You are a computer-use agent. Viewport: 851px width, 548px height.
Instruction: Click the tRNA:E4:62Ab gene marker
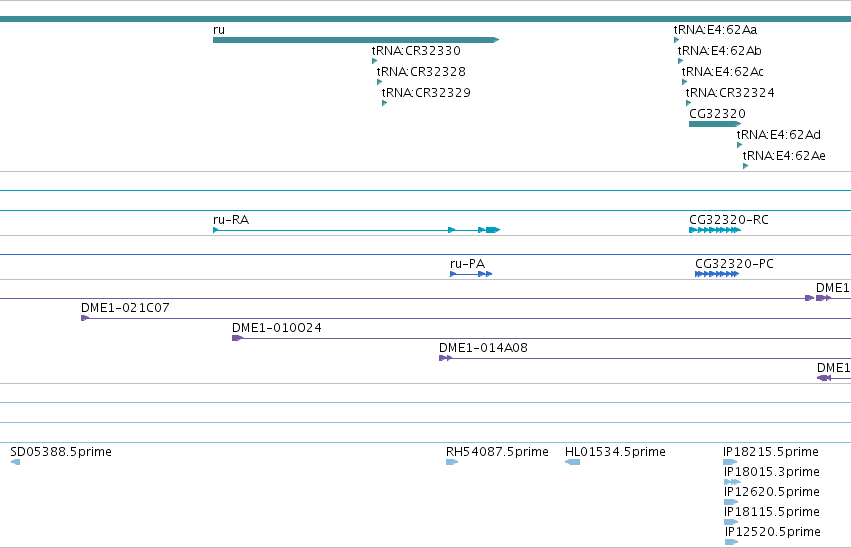681,61
